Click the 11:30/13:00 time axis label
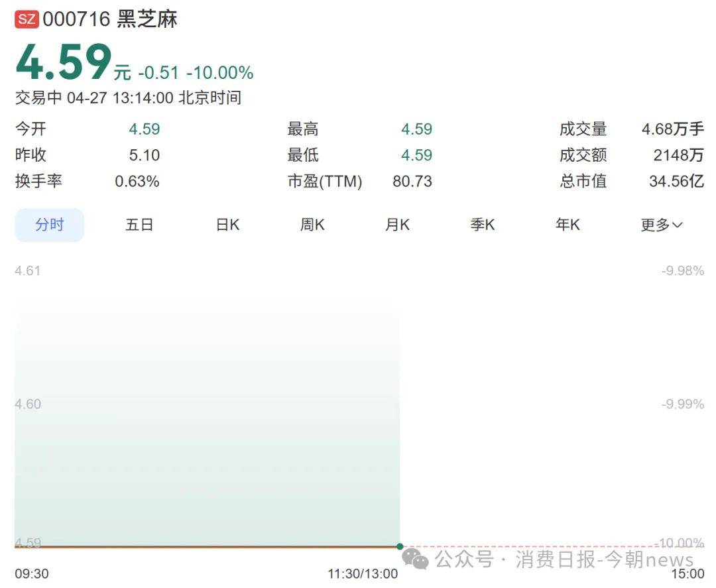This screenshot has height=588, width=716. [363, 573]
